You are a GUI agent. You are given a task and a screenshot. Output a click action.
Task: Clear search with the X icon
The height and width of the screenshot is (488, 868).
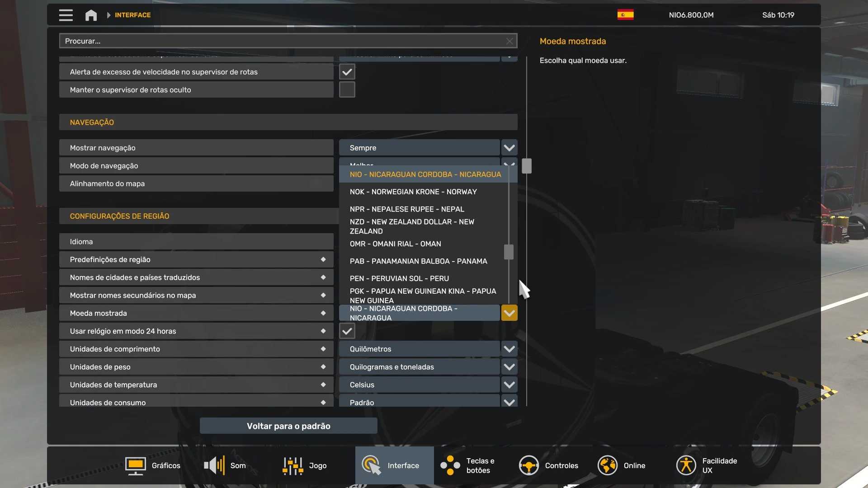[509, 41]
